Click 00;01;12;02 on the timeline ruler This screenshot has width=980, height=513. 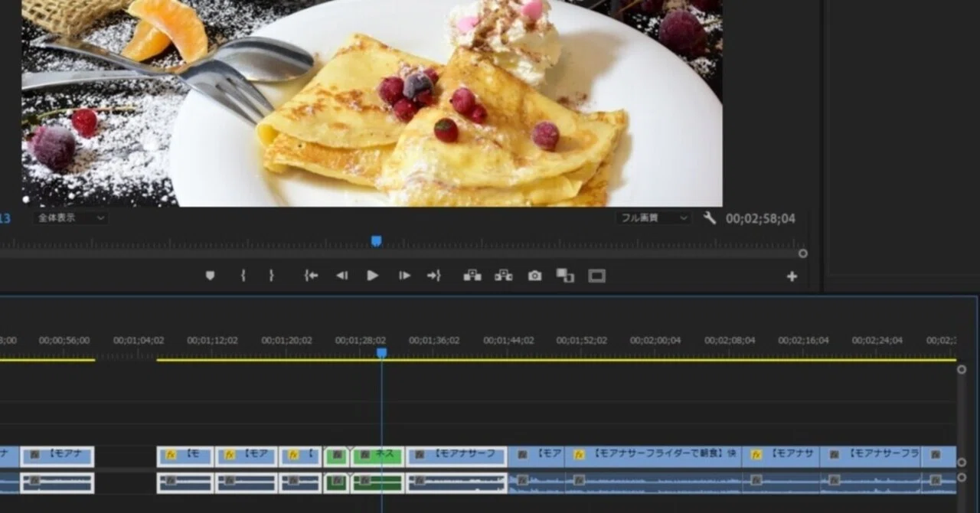coord(212,341)
